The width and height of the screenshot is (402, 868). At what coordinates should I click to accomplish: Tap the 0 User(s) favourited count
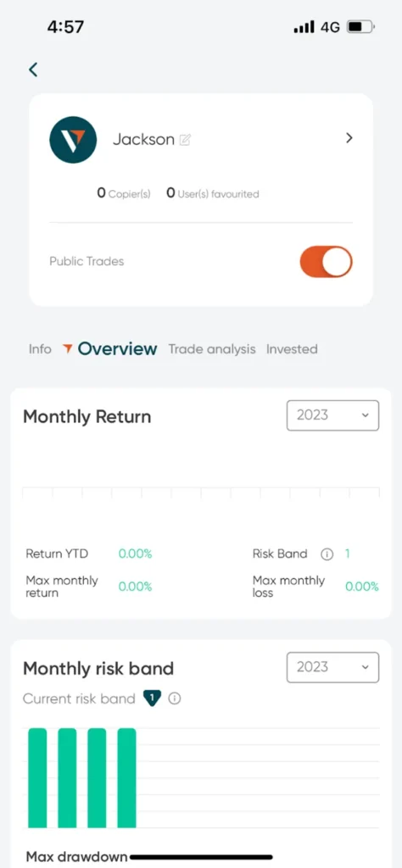pos(213,193)
